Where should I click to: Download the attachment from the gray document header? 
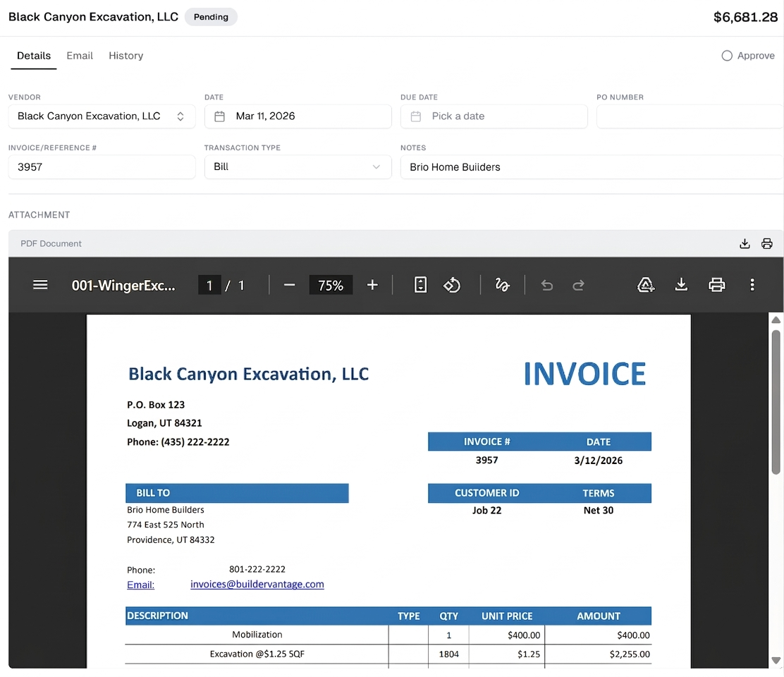point(745,243)
